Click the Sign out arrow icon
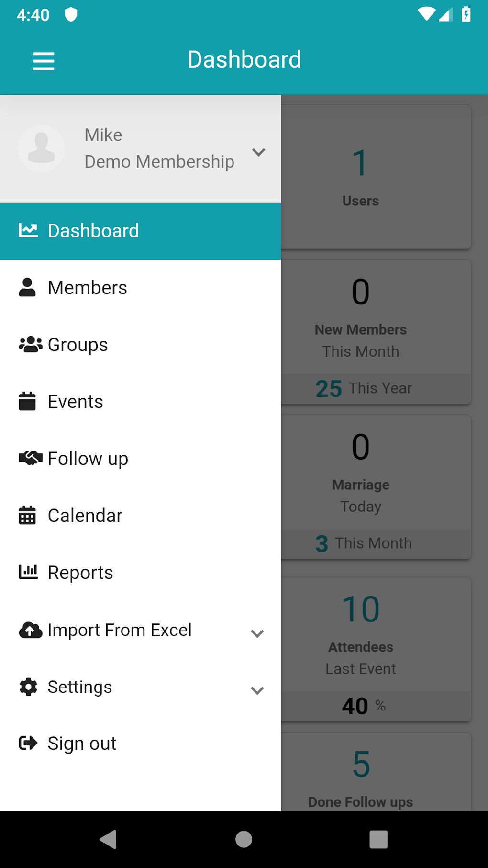Screen dimensions: 488x868 pyautogui.click(x=28, y=743)
